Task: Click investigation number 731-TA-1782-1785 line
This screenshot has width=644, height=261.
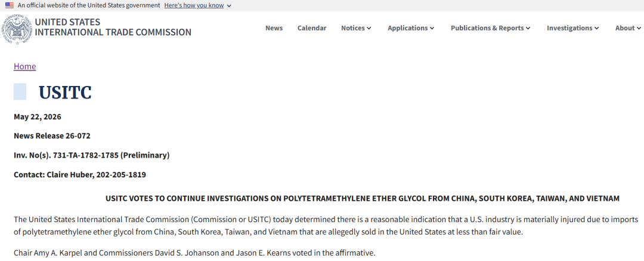Action: tap(92, 155)
